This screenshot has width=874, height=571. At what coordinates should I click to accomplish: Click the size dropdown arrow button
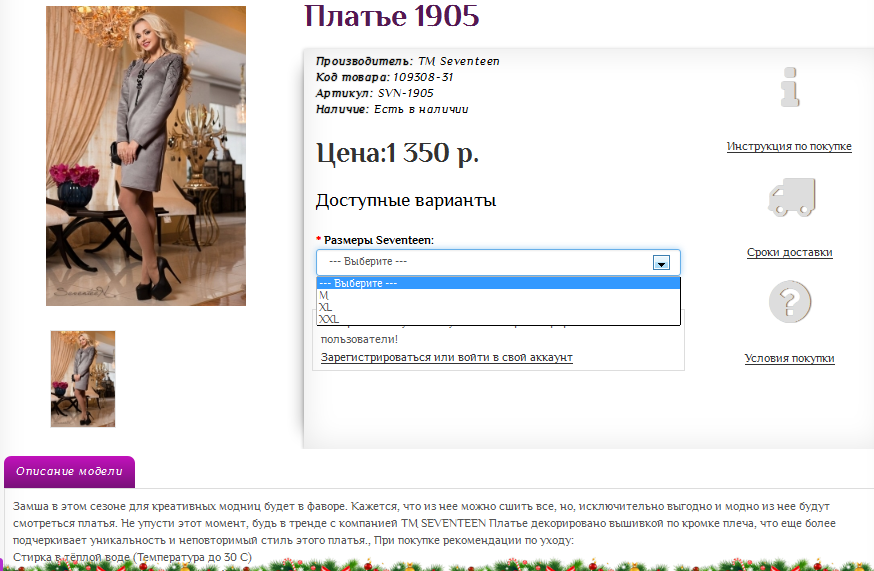[x=661, y=263]
